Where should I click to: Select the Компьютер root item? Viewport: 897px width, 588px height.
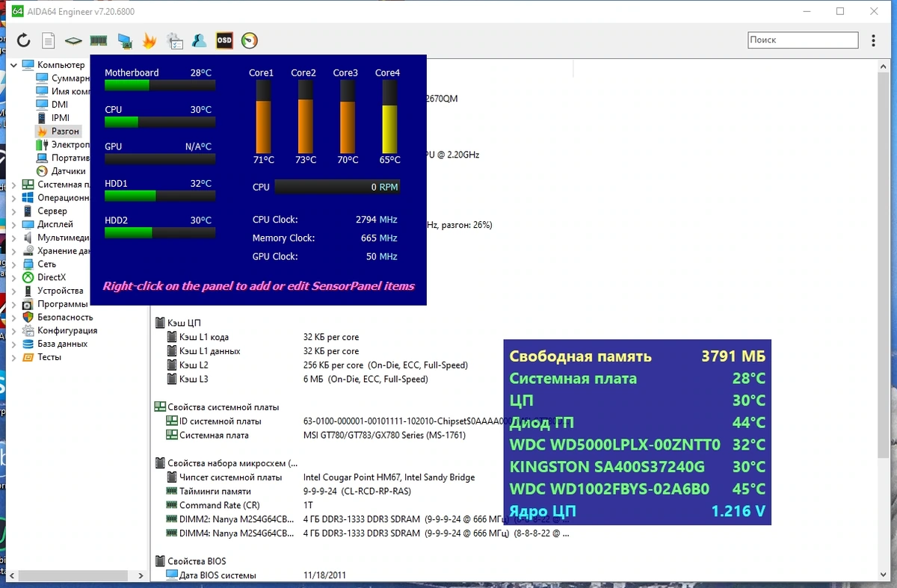(x=61, y=65)
